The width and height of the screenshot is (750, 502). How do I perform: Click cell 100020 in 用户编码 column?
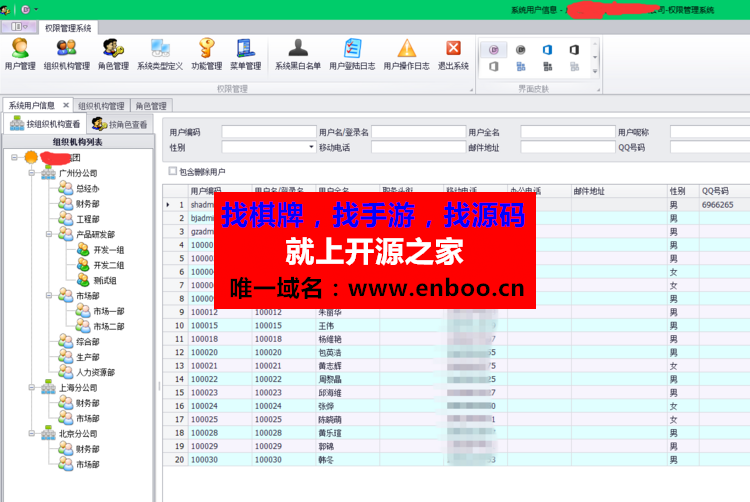[x=220, y=352]
